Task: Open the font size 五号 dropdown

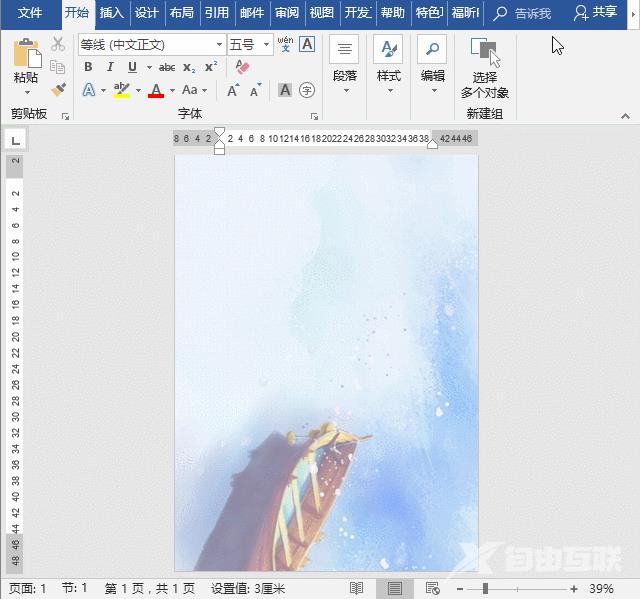Action: [266, 45]
